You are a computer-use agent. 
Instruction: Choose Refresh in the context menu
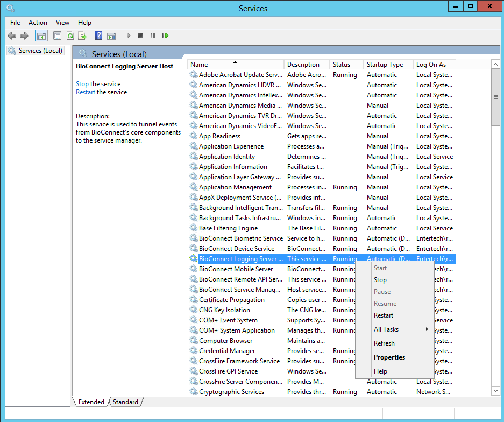pos(395,343)
